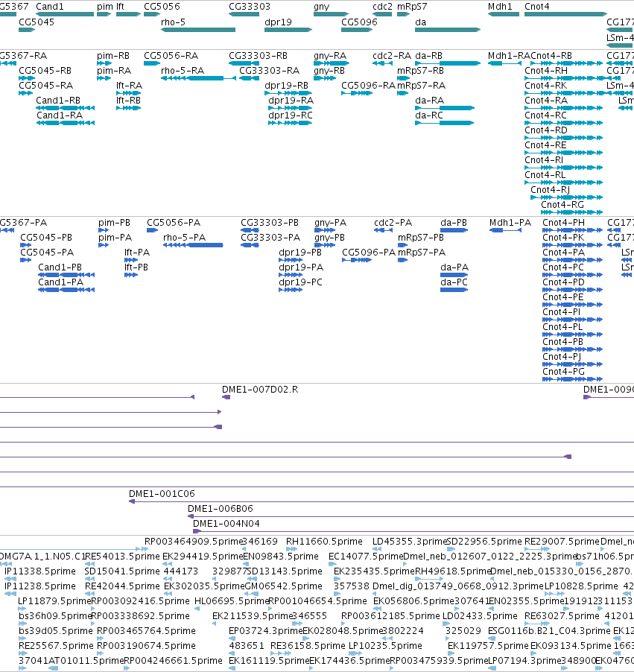
Task: Click protein CG5056-PA
Action: pyautogui.click(x=174, y=223)
